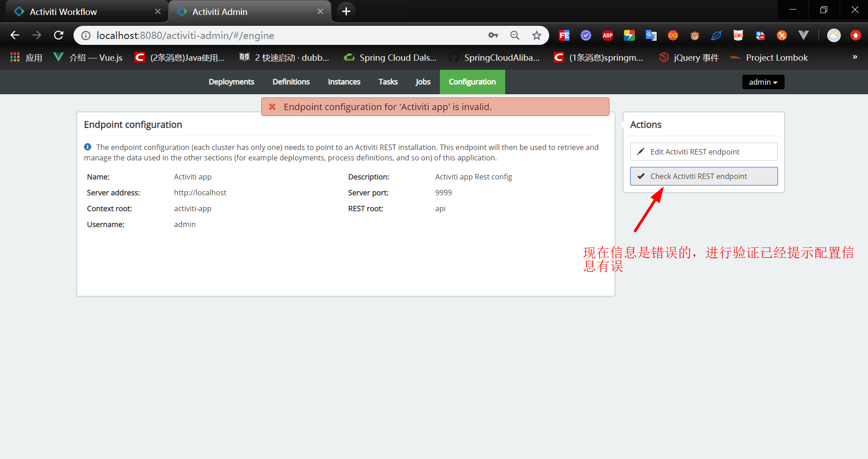Select the Configuration tab
868x459 pixels.
tap(472, 82)
